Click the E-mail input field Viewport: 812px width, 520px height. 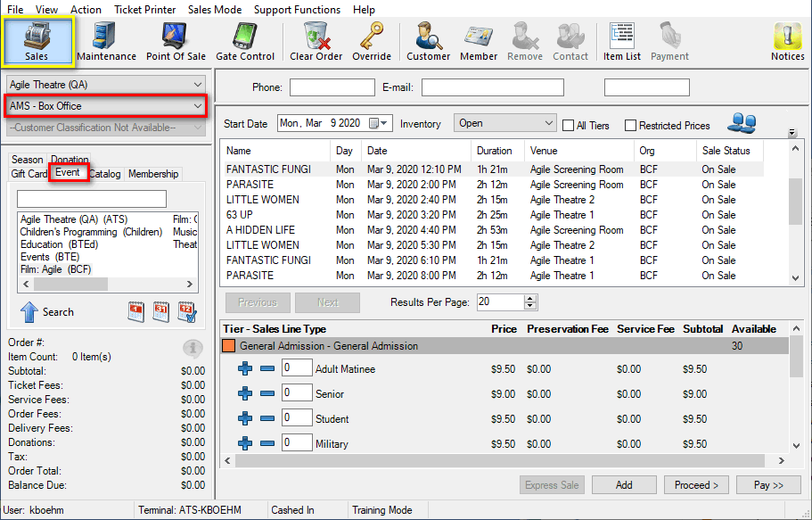493,87
